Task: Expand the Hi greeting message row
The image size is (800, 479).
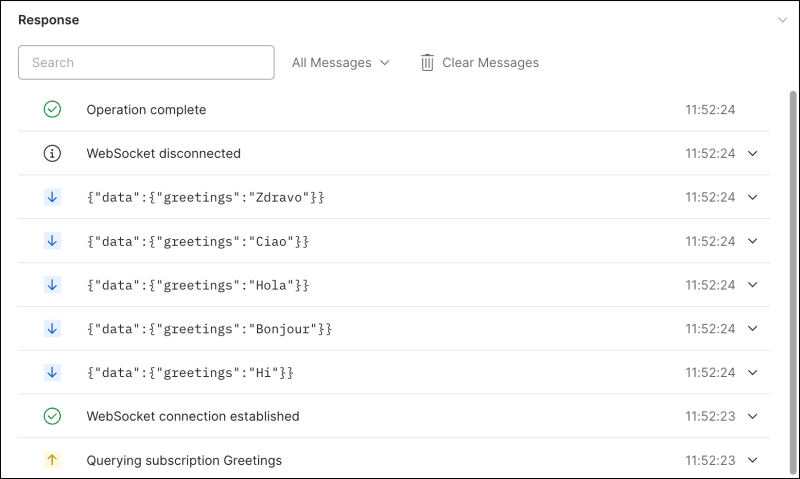Action: click(x=753, y=372)
